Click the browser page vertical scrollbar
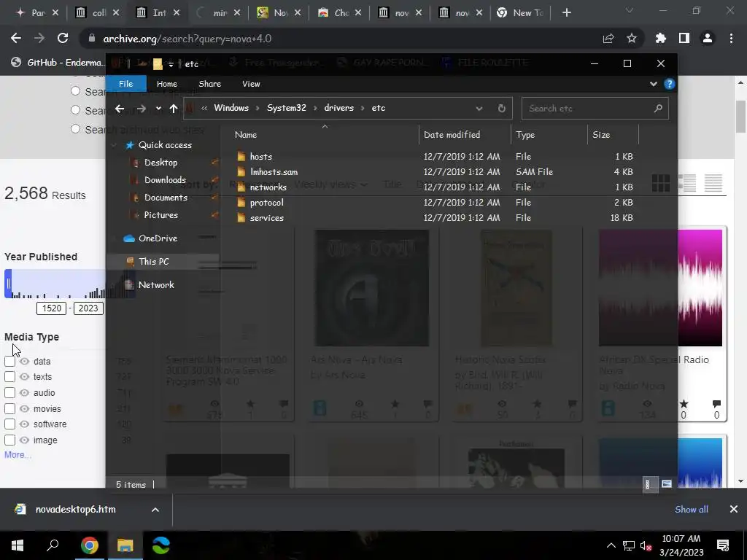Screen dimensions: 747x560 click(x=741, y=116)
